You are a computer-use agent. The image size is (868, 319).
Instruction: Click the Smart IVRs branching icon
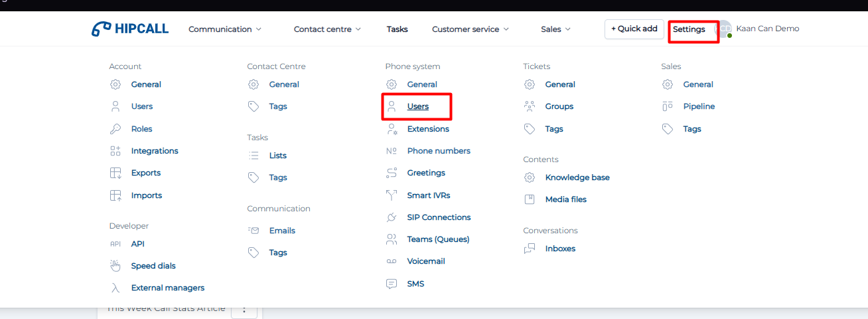tap(392, 195)
